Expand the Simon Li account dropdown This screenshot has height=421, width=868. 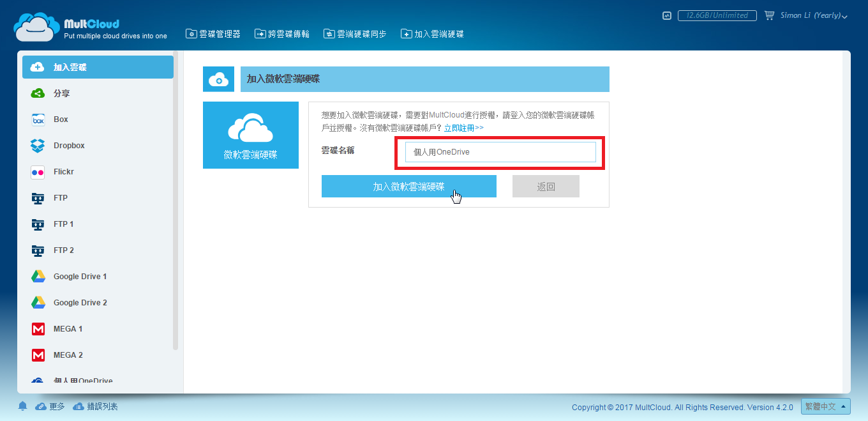(x=814, y=15)
